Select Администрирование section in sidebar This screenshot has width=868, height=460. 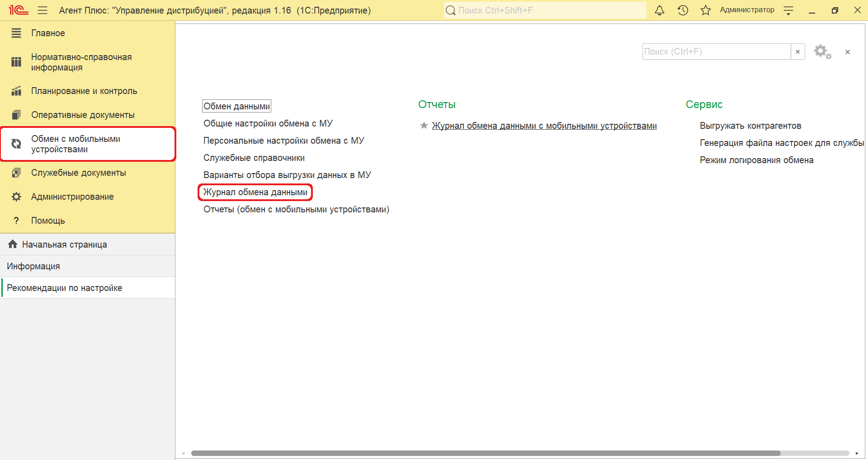[x=72, y=197]
